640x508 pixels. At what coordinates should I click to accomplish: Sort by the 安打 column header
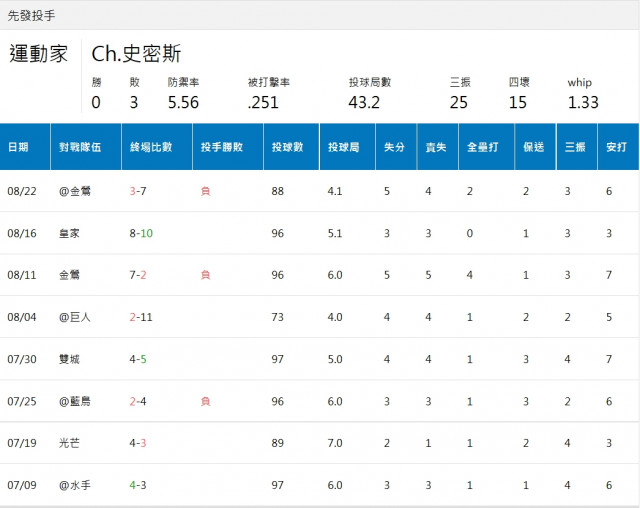616,147
